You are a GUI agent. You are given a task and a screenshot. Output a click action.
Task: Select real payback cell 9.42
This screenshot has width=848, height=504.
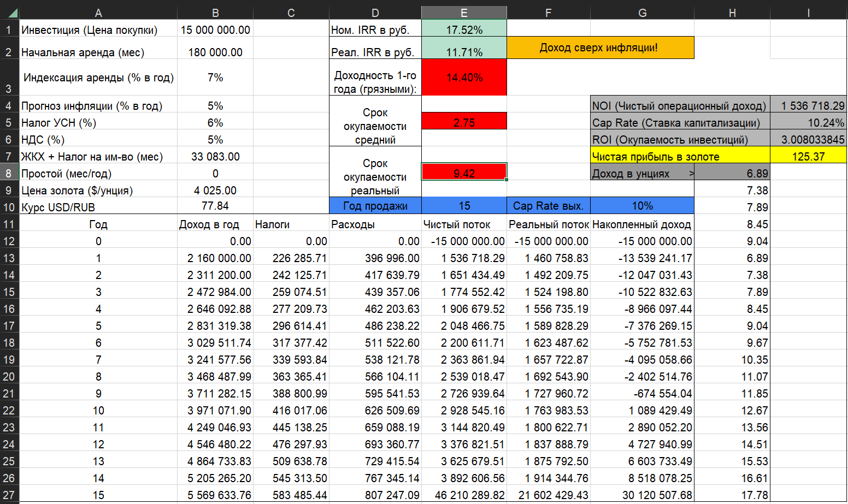(464, 171)
